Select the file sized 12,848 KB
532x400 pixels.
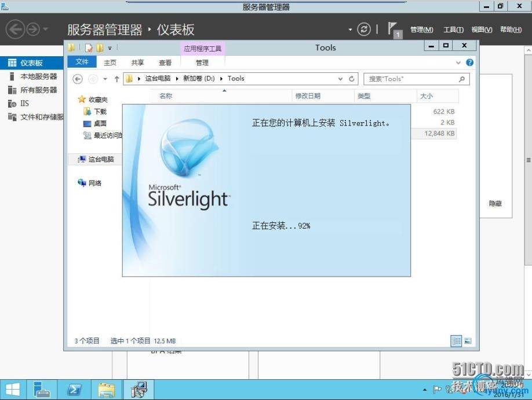pos(439,134)
